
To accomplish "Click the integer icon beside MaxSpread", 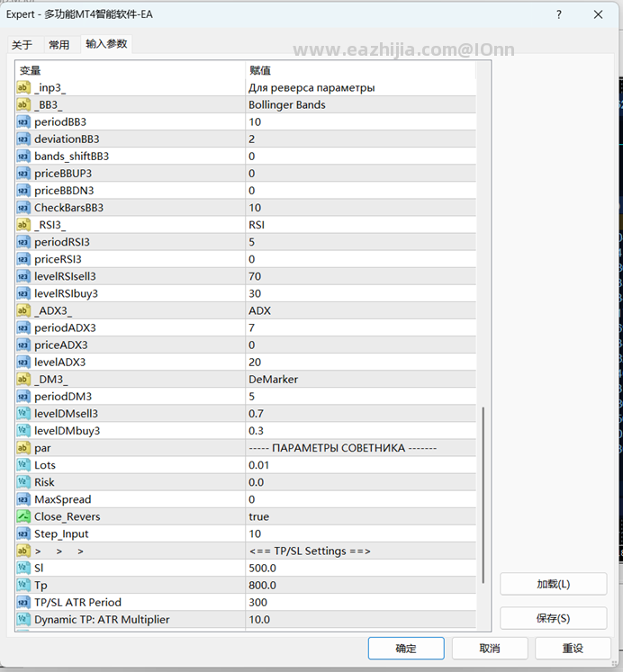I will tap(23, 499).
